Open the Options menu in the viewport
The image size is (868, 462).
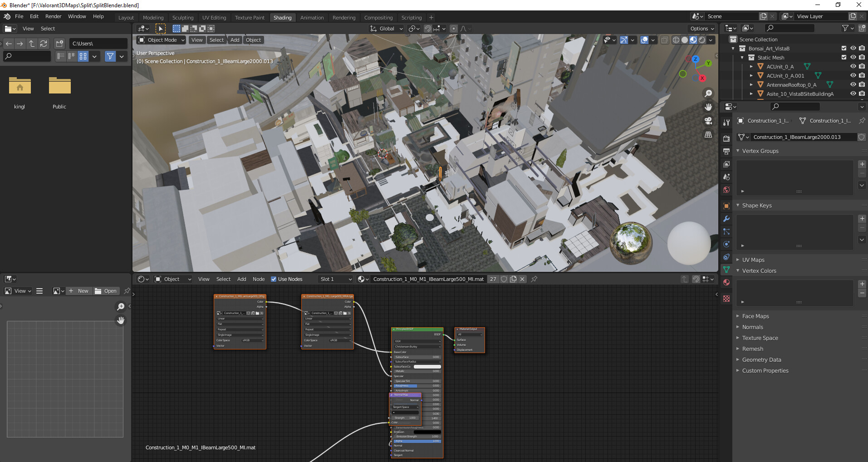coord(701,29)
